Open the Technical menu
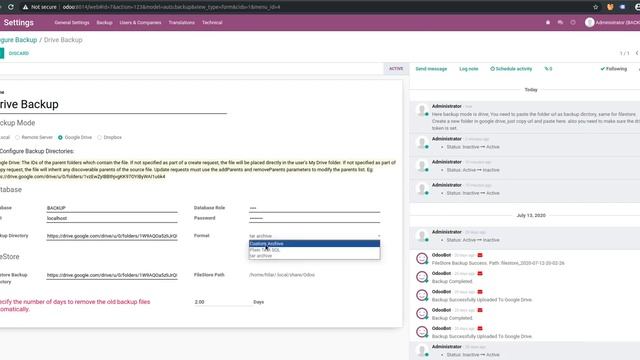640x360 pixels. tap(212, 22)
